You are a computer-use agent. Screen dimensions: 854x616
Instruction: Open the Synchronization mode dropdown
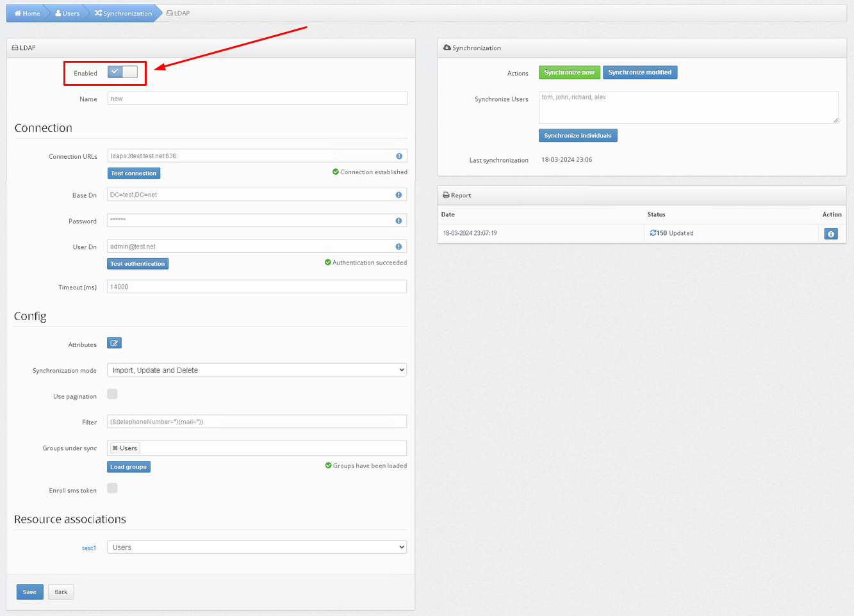(257, 370)
